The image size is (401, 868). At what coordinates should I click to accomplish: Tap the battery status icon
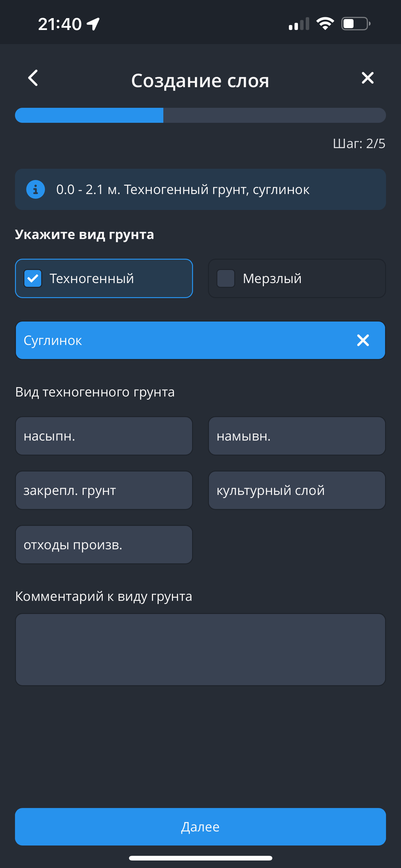(355, 23)
